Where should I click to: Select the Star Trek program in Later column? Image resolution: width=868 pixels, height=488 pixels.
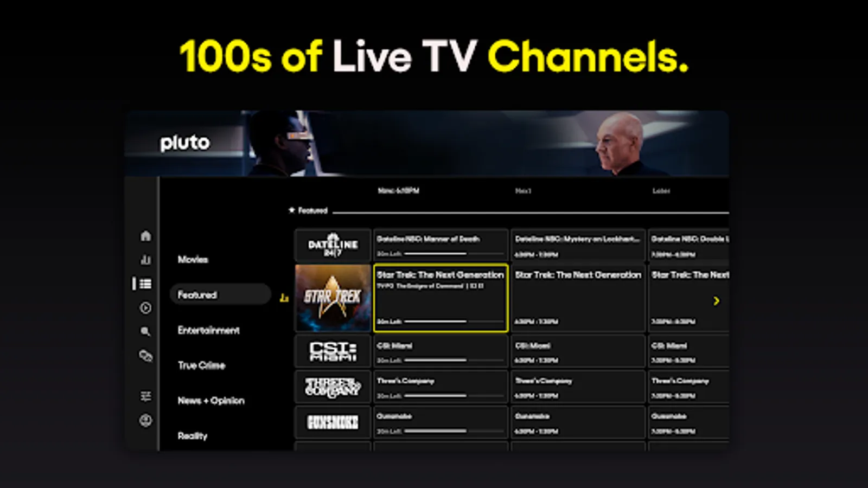(x=688, y=298)
